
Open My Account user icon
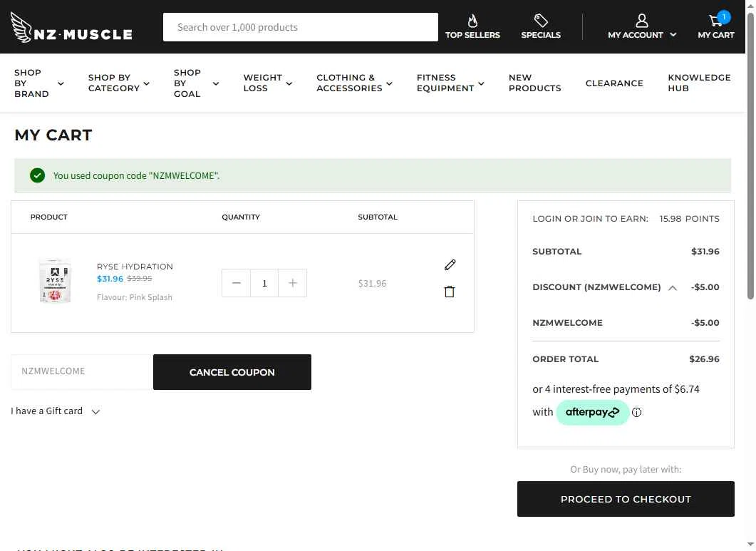click(642, 21)
